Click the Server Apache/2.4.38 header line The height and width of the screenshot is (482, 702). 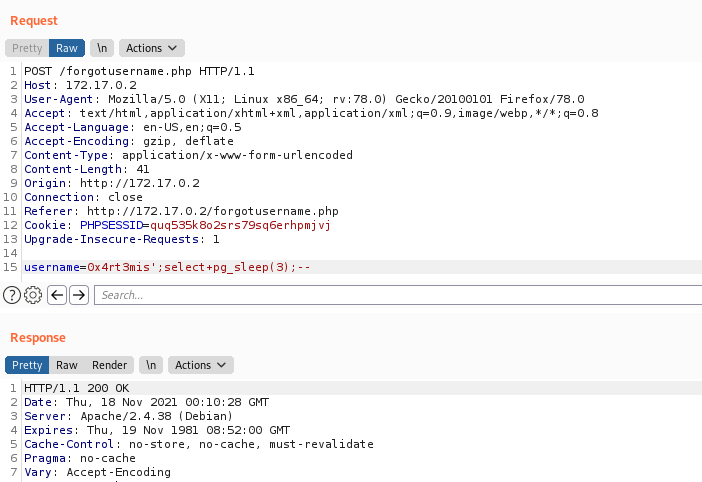coord(128,416)
